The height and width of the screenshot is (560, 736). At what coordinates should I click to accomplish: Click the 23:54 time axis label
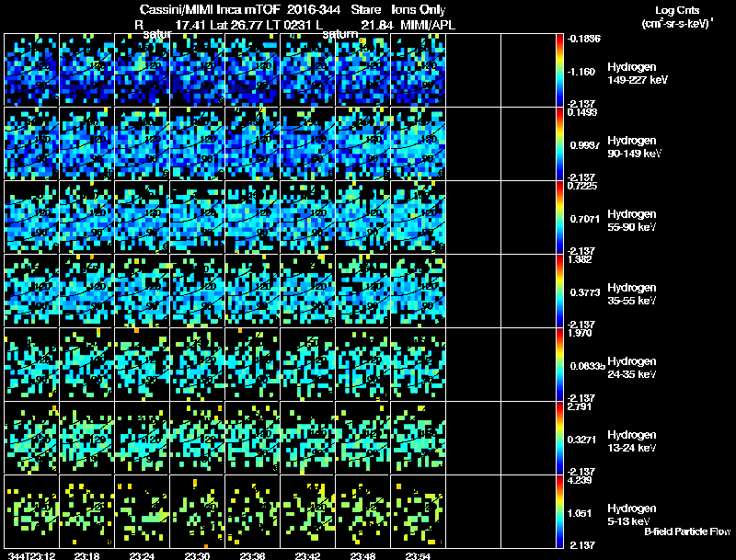point(418,556)
